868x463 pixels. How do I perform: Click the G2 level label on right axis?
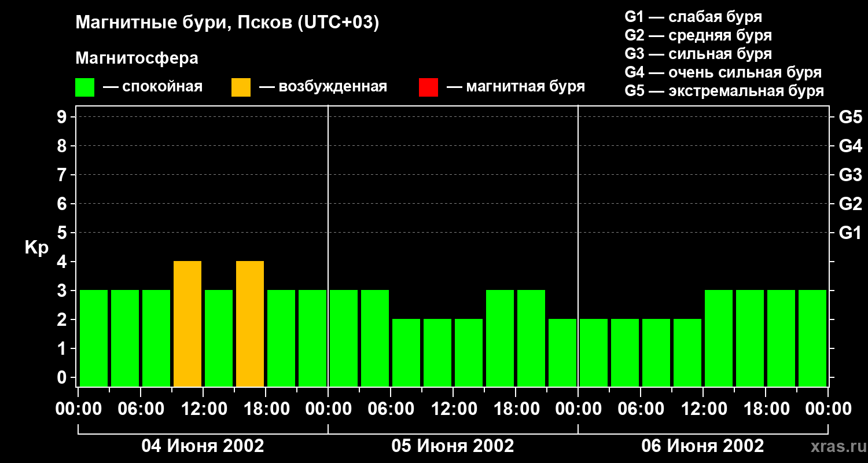coord(850,204)
